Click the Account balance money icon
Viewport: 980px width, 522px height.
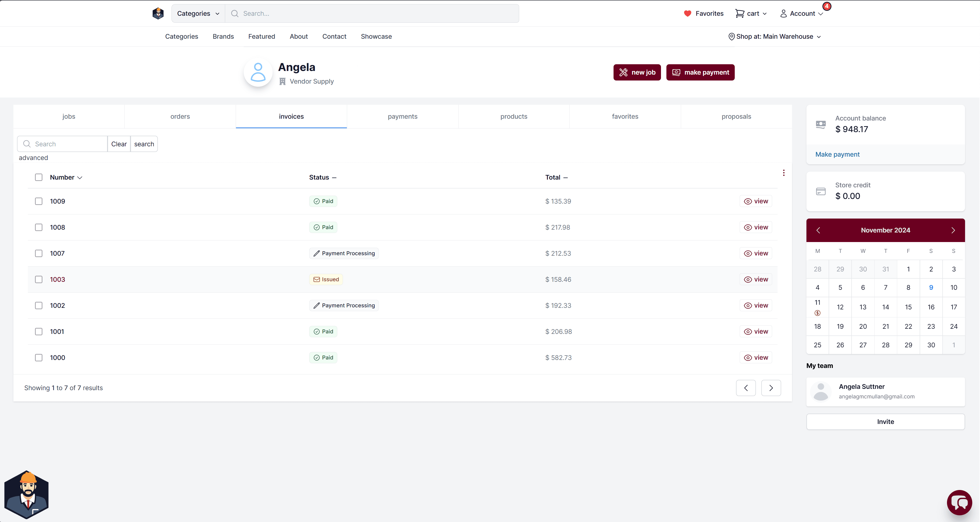[821, 124]
